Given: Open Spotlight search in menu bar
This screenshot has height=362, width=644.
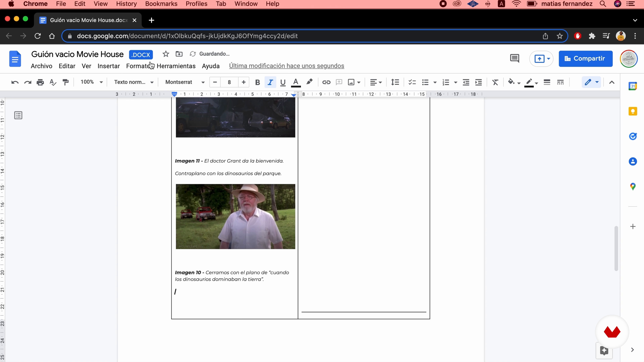Looking at the screenshot, I should coord(603,4).
